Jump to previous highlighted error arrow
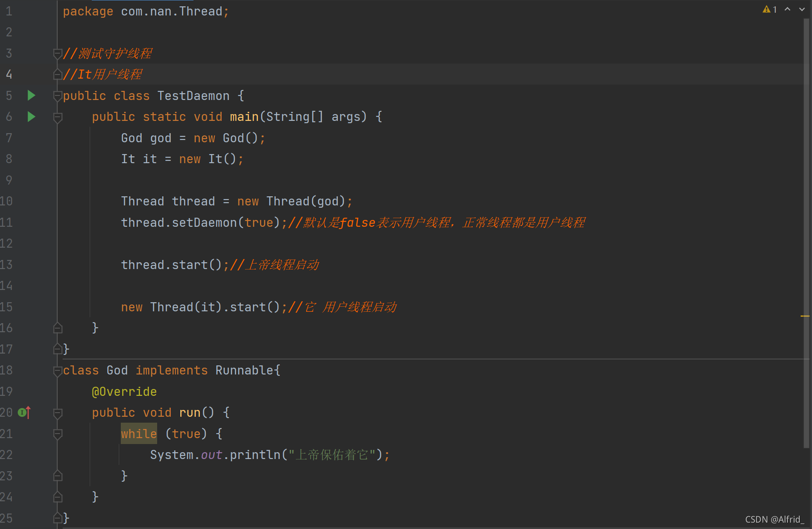The width and height of the screenshot is (812, 529). pyautogui.click(x=787, y=9)
